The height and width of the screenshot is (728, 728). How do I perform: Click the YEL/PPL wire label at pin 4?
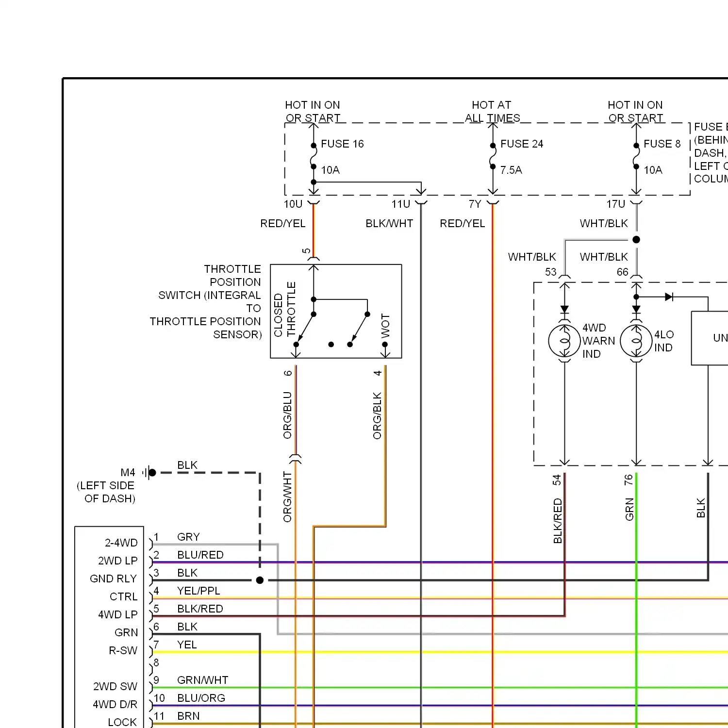pyautogui.click(x=199, y=591)
